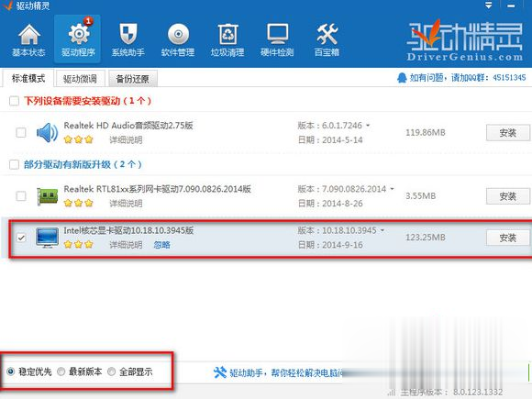Click the 驱动助手 wrench icon

pyautogui.click(x=220, y=372)
